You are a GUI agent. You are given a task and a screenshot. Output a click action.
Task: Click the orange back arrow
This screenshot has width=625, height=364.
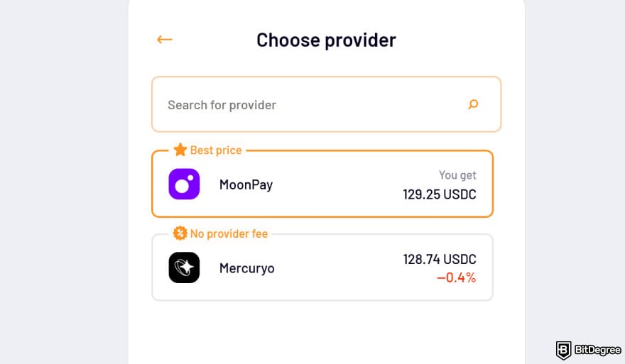[x=165, y=40]
